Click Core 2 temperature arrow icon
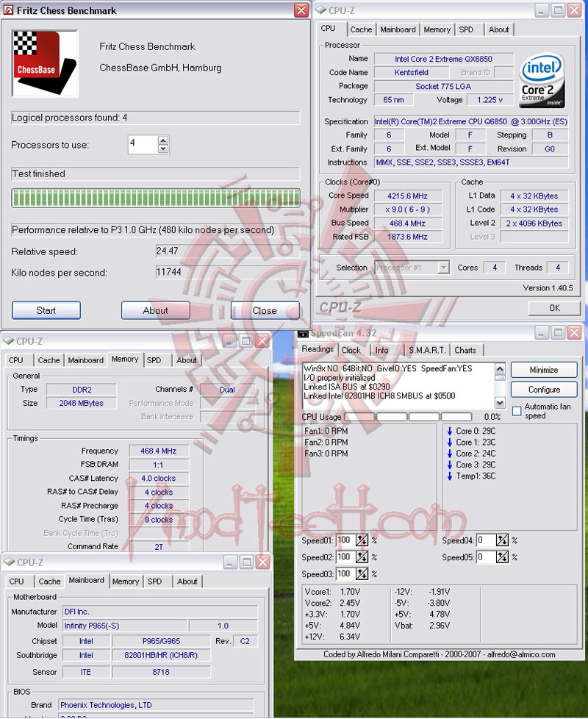The width and height of the screenshot is (588, 719). 450,454
